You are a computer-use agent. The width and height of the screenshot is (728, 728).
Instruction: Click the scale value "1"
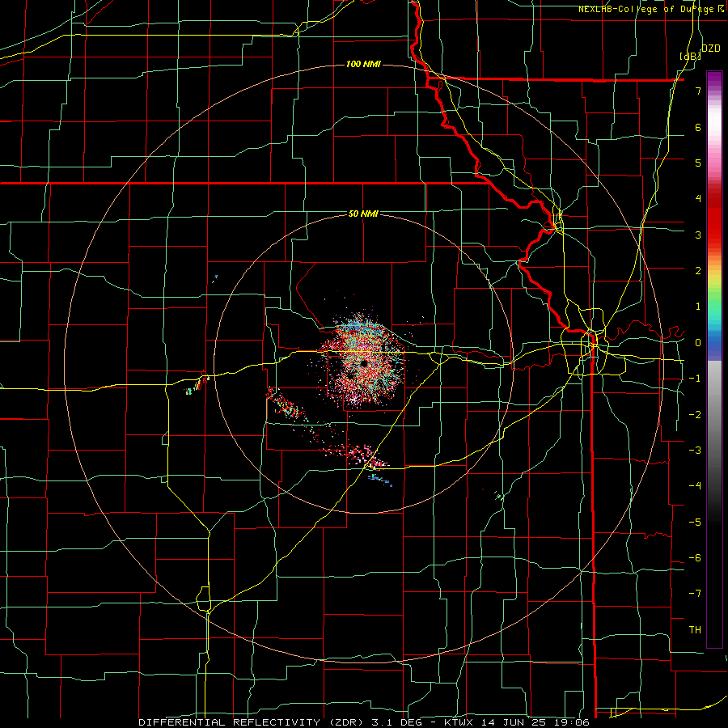(698, 307)
